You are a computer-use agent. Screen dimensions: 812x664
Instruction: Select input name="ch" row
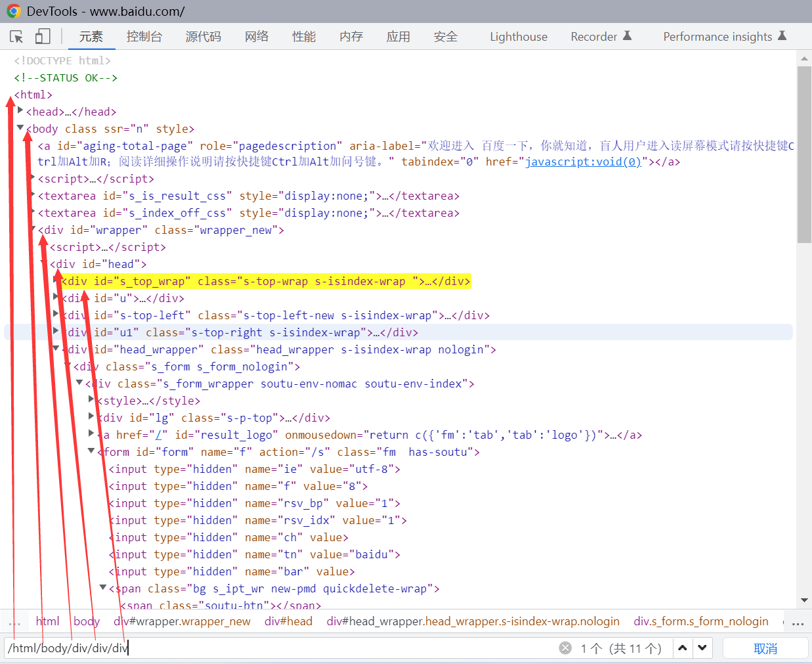(228, 537)
